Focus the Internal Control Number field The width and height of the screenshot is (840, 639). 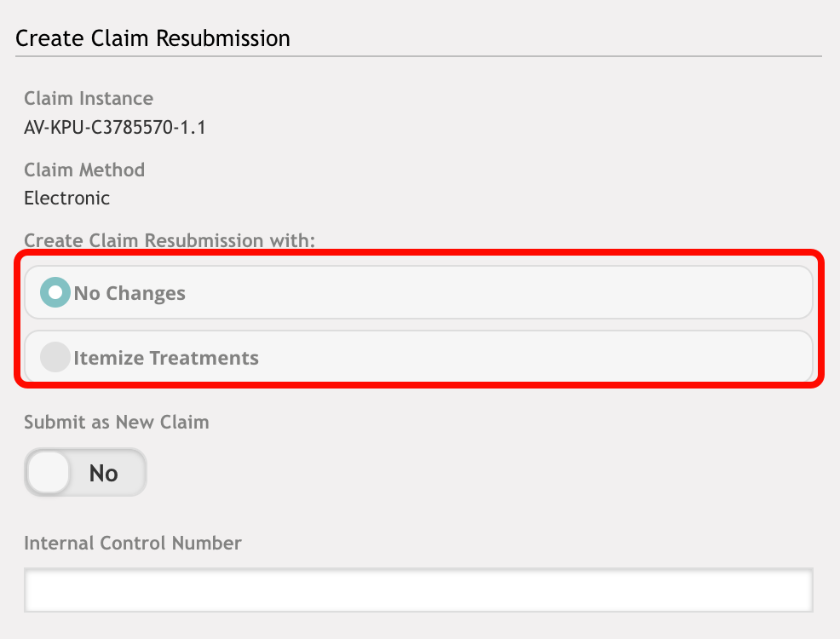[418, 590]
